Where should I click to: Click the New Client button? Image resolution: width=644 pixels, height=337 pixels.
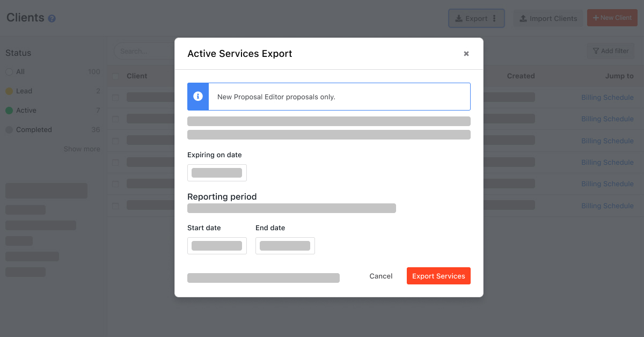click(x=612, y=18)
